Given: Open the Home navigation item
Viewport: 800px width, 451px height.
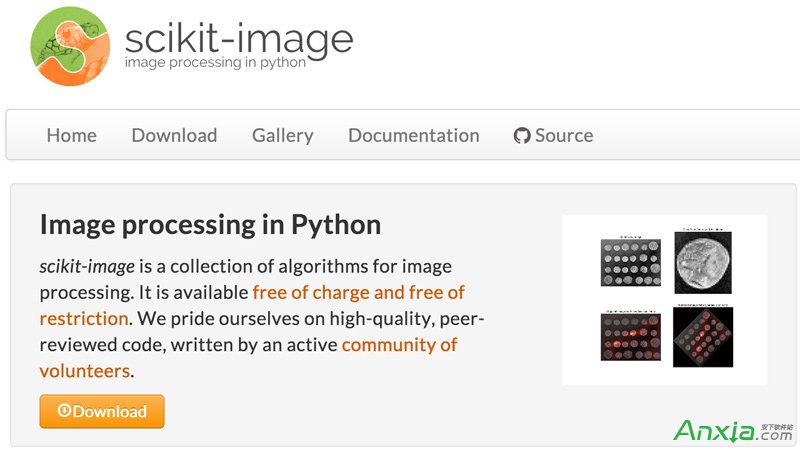Looking at the screenshot, I should (71, 135).
